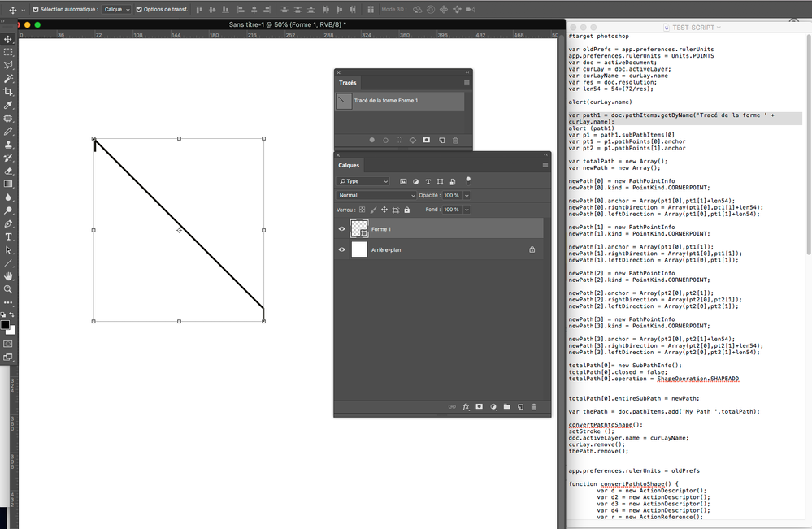Image resolution: width=812 pixels, height=529 pixels.
Task: Select the Eyedropper tool
Action: pyautogui.click(x=8, y=105)
